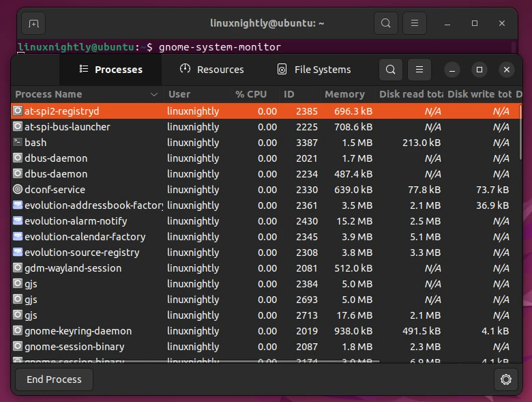Viewport: 532px width, 402px height.
Task: Select gjs process with ID 2713
Action: coord(266,315)
